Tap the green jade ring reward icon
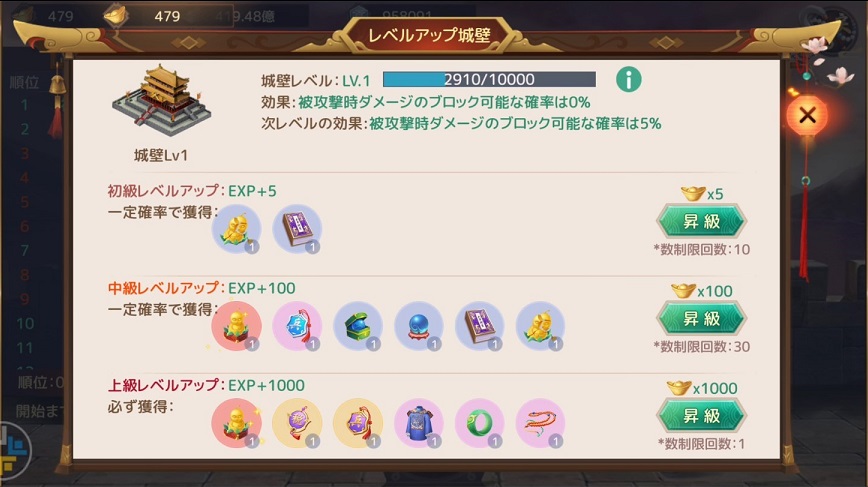The image size is (868, 487). (x=480, y=423)
